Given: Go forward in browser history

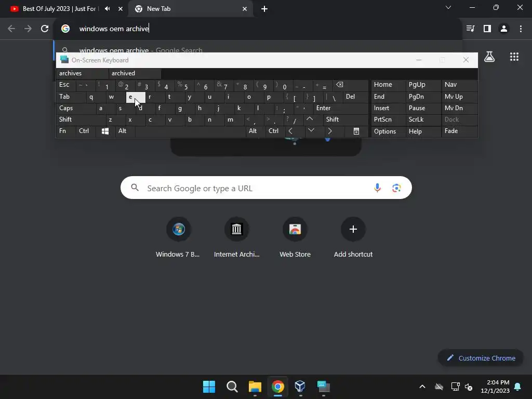Looking at the screenshot, I should click(x=28, y=29).
